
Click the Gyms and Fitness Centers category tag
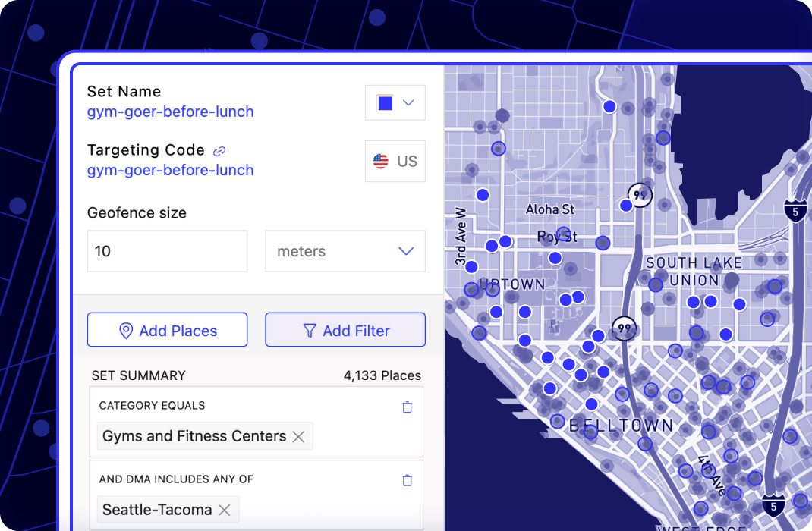tap(194, 436)
